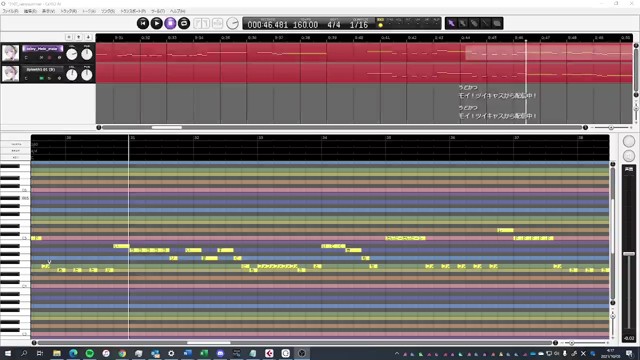The width and height of the screenshot is (640, 360).
Task: Open the 4/4 beat setting
Action: pyautogui.click(x=333, y=25)
